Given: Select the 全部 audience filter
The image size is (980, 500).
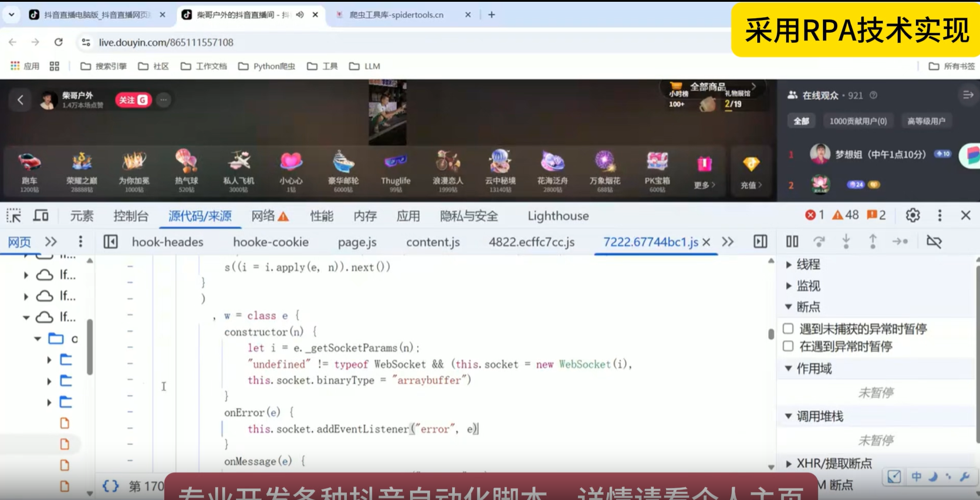Looking at the screenshot, I should 801,121.
